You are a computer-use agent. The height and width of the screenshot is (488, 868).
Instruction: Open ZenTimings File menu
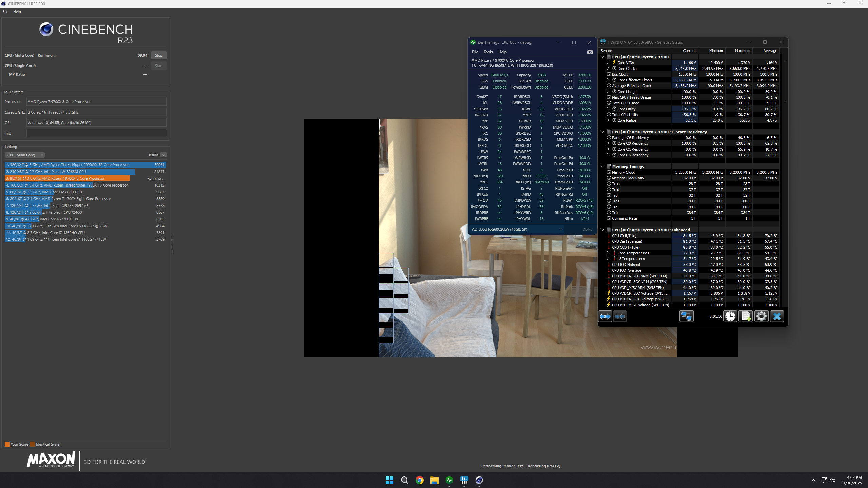(475, 52)
